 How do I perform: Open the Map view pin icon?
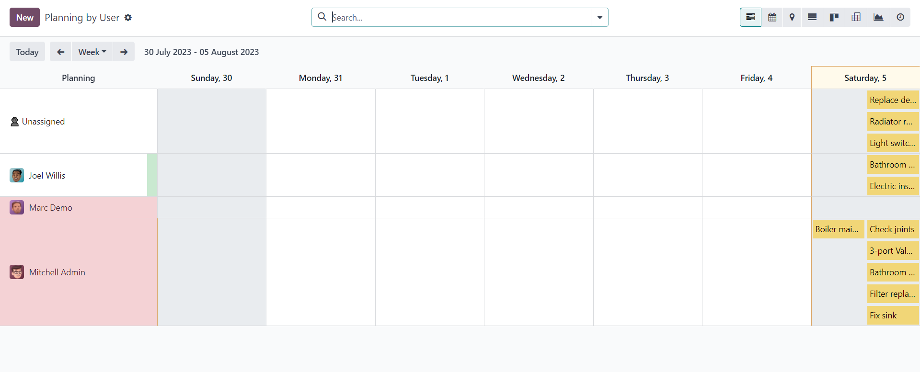click(792, 18)
